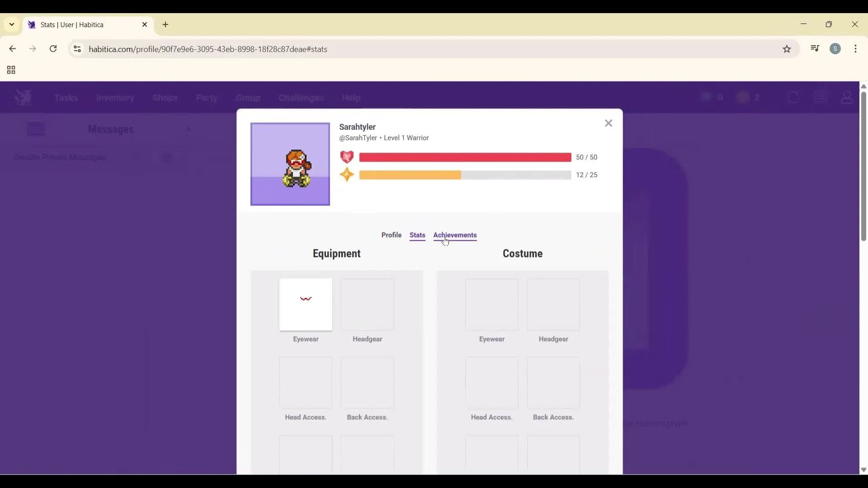Click the sync/refresh icon in Habitica header
This screenshot has height=488, width=868.
tap(793, 97)
